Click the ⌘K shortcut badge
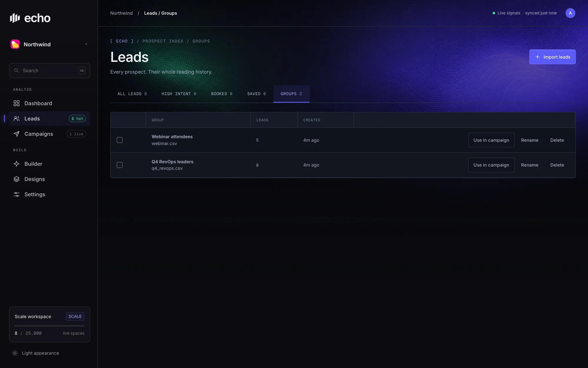 click(x=82, y=71)
